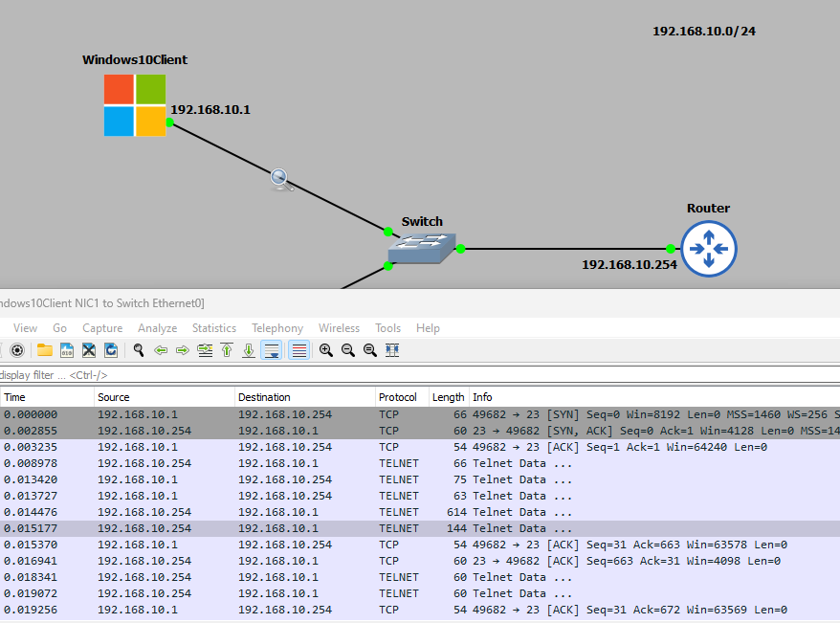Zoom in on packet text with magnifier-plus icon
Screen dimensions: 840x623
pos(326,350)
